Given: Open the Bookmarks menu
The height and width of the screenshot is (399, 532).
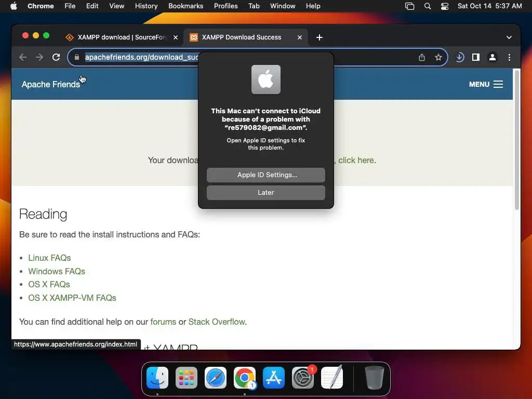Looking at the screenshot, I should point(185,6).
